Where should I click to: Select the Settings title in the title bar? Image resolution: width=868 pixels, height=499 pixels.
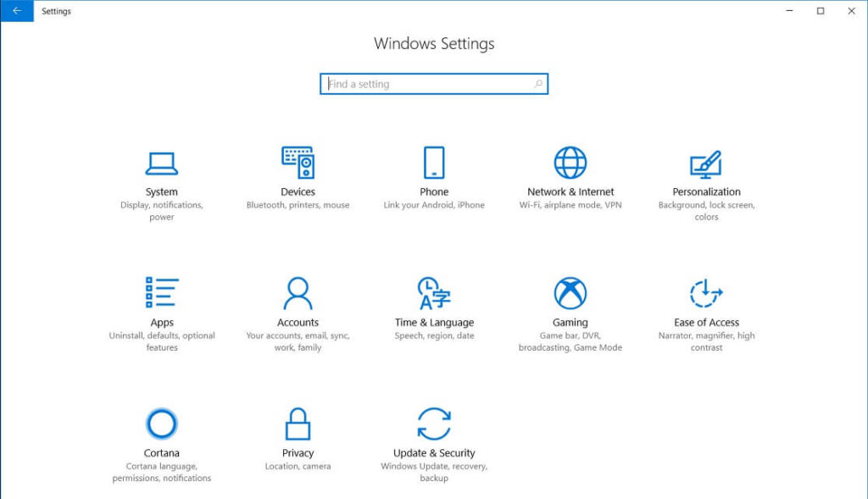(56, 11)
